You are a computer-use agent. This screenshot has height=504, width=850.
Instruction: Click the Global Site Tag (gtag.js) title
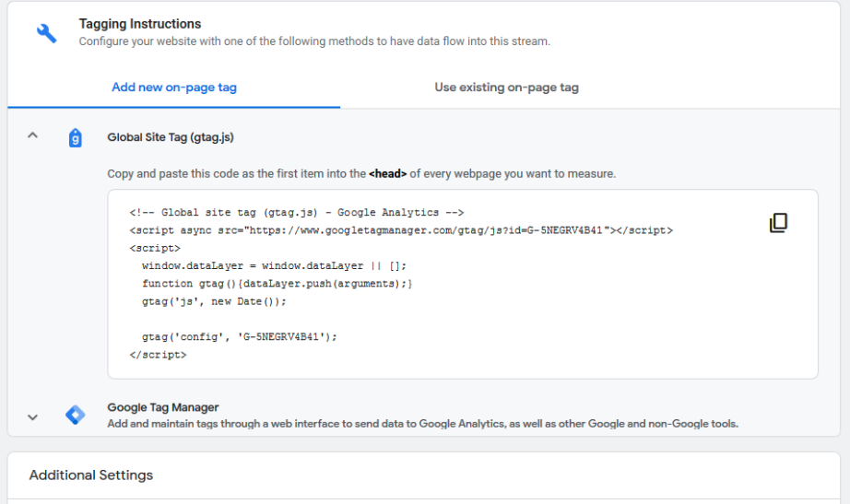(x=171, y=137)
